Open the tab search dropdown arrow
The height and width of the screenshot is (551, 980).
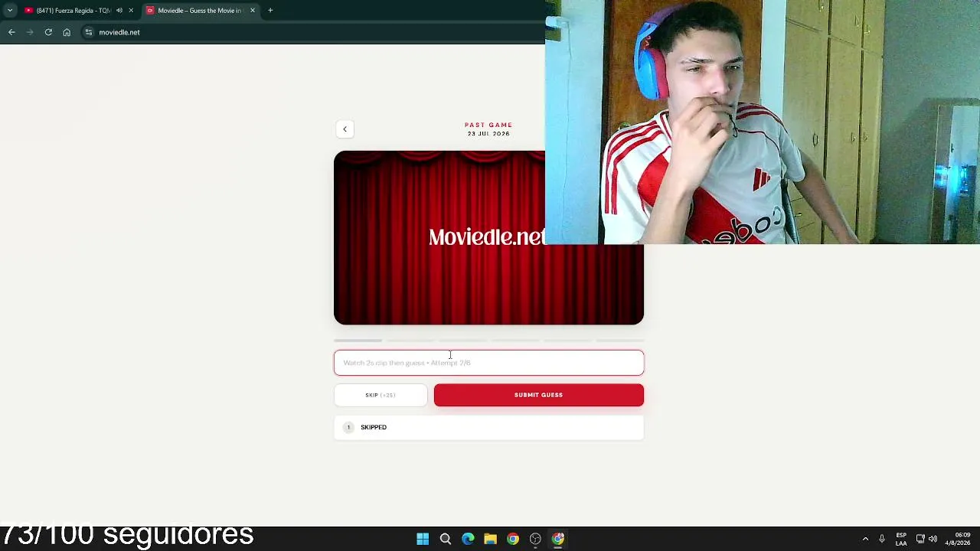[x=10, y=11]
